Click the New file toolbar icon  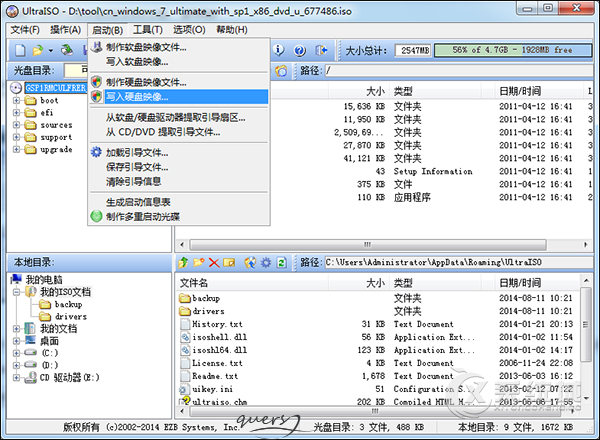(x=20, y=50)
